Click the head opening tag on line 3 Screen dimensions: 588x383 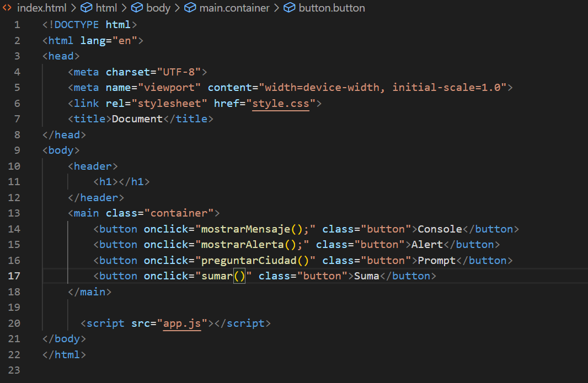(x=61, y=56)
